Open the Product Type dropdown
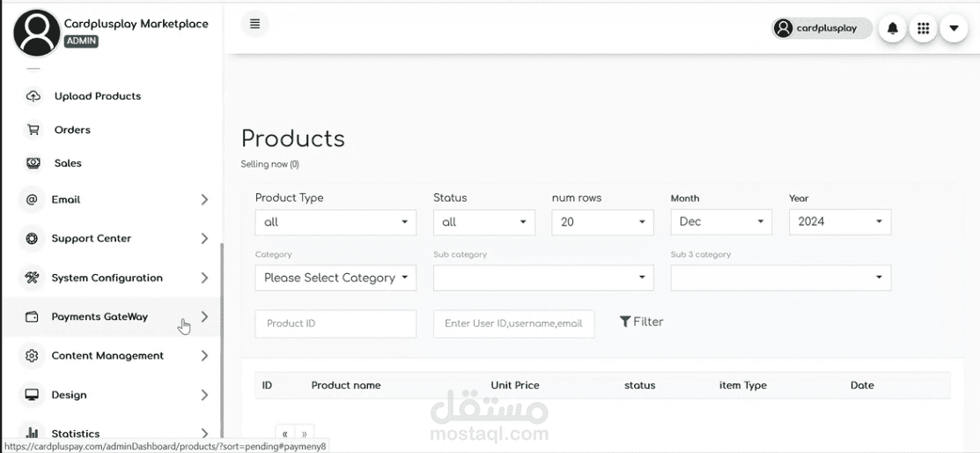This screenshot has height=453, width=980. click(x=335, y=222)
